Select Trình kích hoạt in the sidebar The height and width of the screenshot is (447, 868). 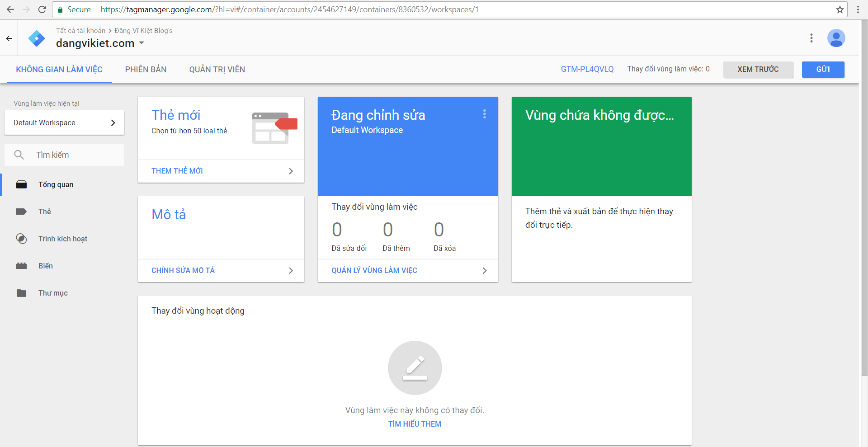63,239
